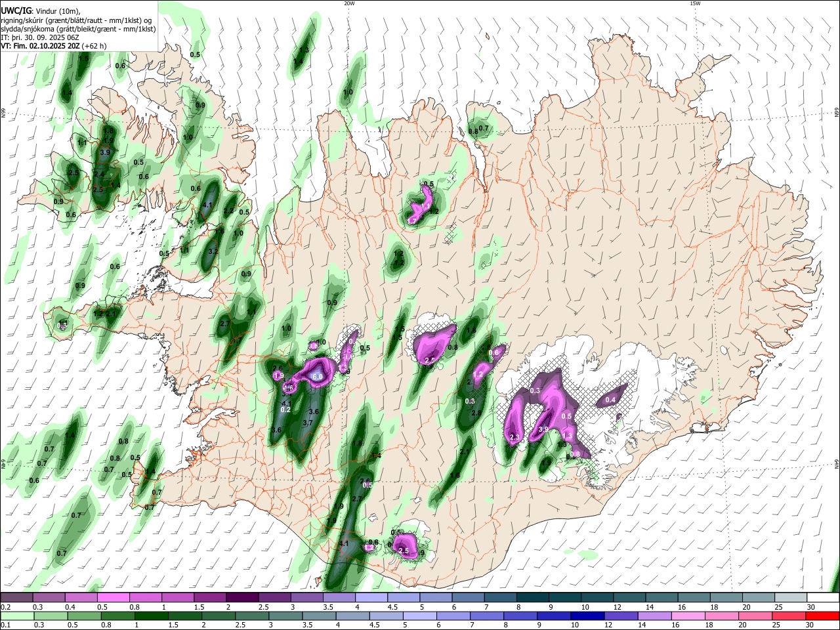Click the 0.4 value over the eastern glacier

[610, 400]
